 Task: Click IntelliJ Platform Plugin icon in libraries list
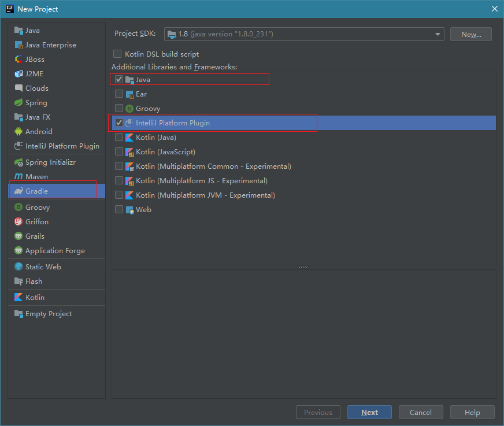coord(129,123)
